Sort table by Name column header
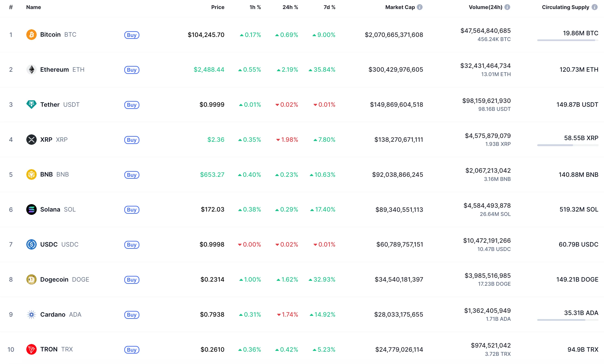 click(33, 7)
